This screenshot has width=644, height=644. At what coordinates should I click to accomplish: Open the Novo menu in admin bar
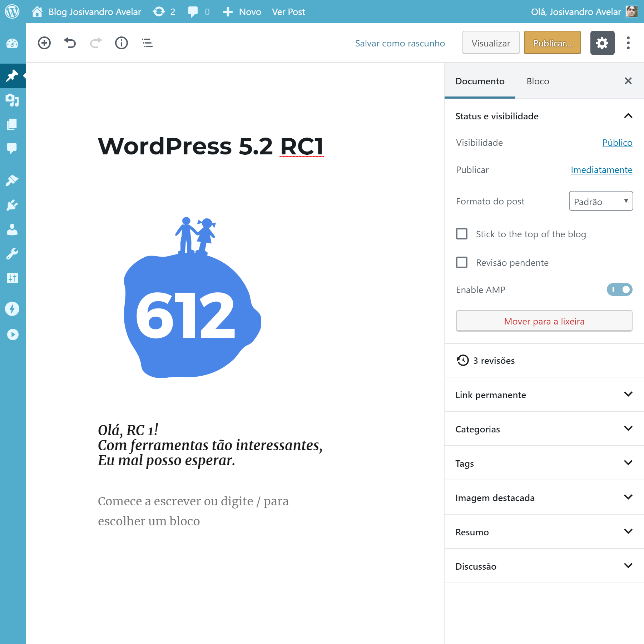click(242, 12)
